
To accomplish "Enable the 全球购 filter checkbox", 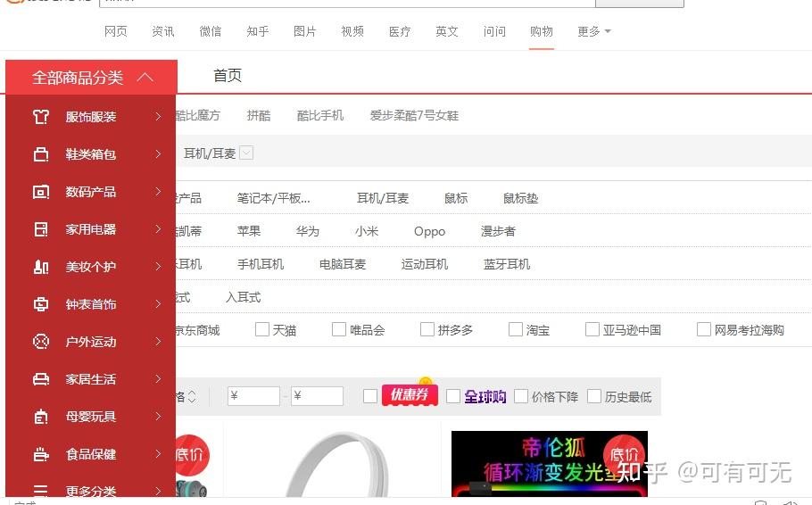I will pos(453,396).
